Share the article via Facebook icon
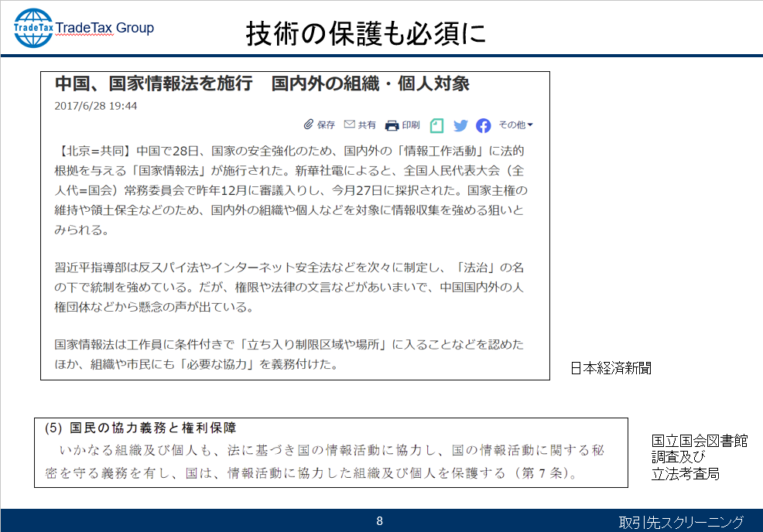 484,125
